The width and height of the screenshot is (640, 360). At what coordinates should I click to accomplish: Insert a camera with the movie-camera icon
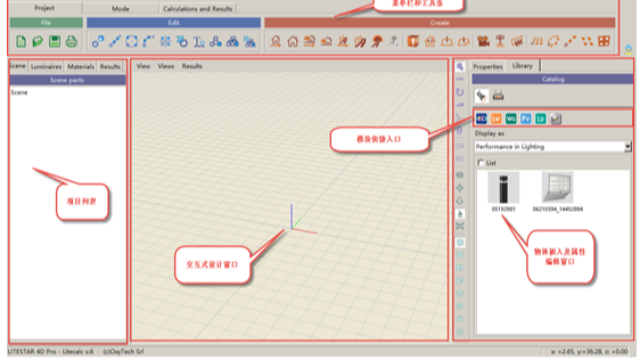483,41
